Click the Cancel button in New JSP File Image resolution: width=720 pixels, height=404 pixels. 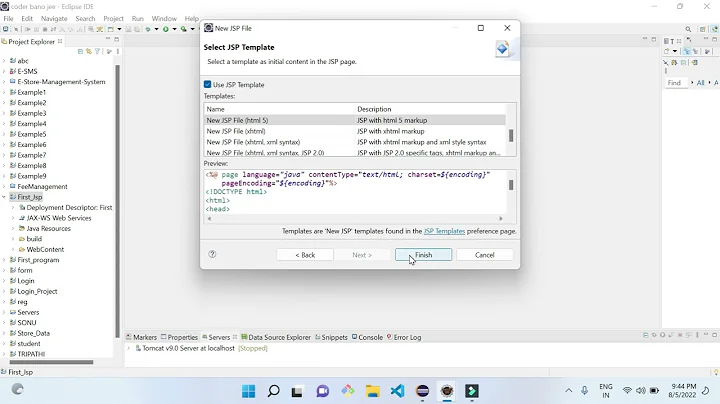484,255
